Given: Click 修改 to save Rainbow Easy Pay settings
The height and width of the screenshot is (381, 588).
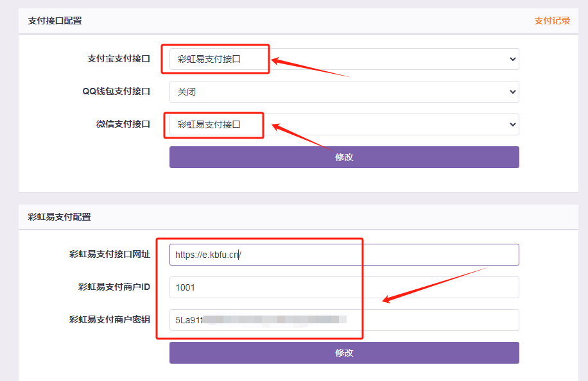Looking at the screenshot, I should tap(344, 352).
